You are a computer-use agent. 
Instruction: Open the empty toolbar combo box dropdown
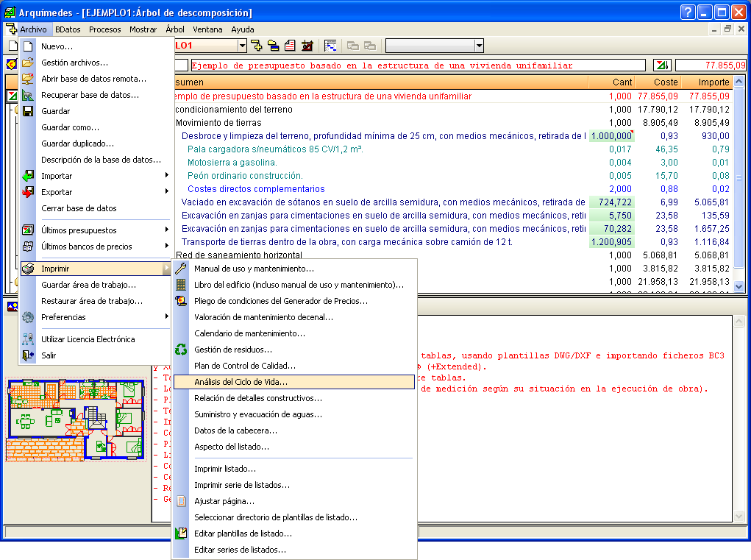coord(479,46)
